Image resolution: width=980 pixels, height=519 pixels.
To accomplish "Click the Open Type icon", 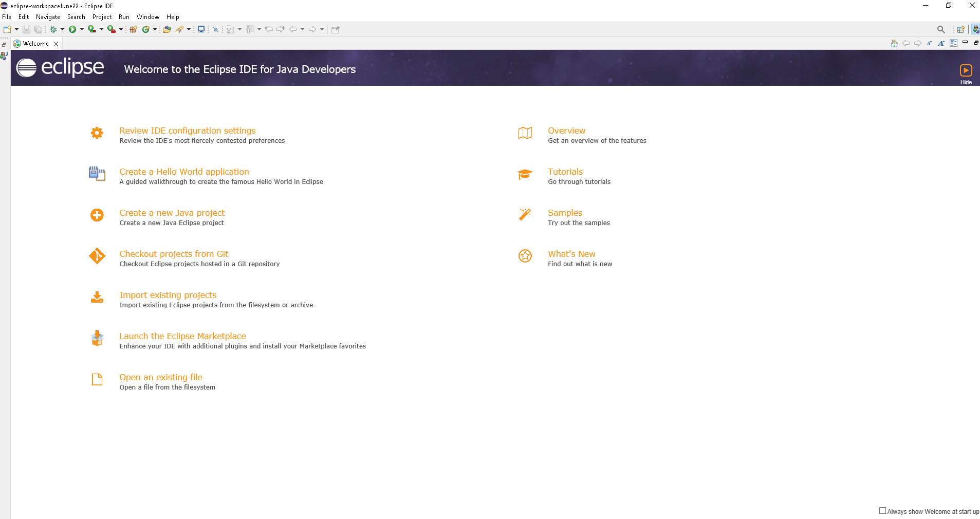I will (167, 29).
